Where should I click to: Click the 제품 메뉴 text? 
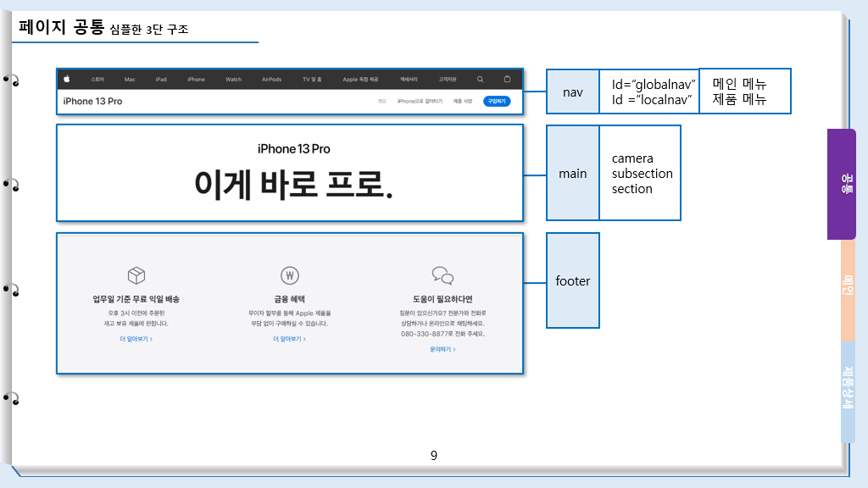[739, 99]
